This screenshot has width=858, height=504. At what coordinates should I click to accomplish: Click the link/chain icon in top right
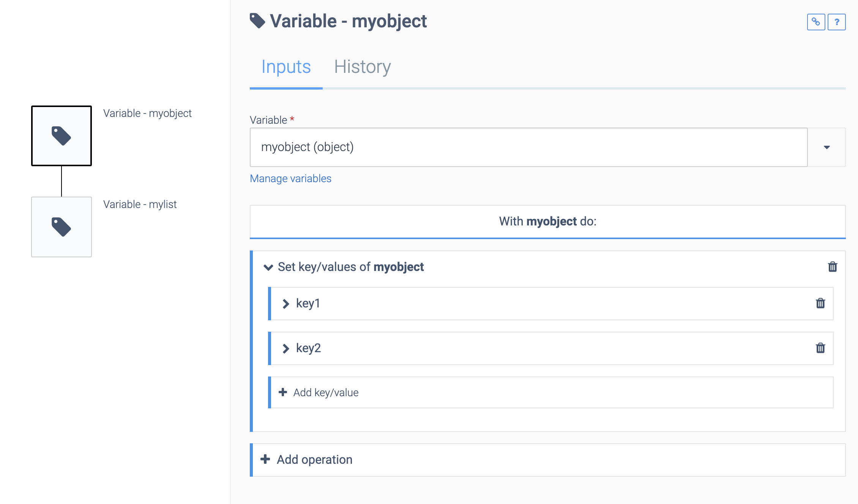pos(816,22)
